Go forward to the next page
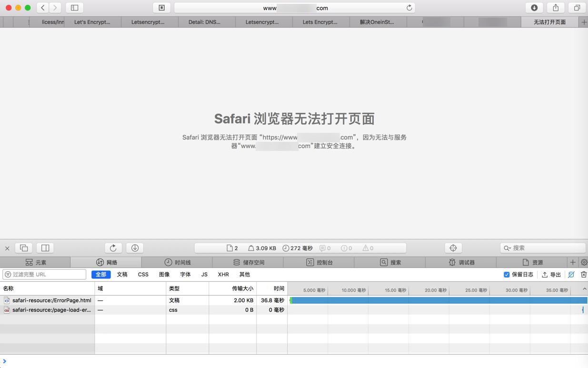This screenshot has height=368, width=588. pos(55,8)
